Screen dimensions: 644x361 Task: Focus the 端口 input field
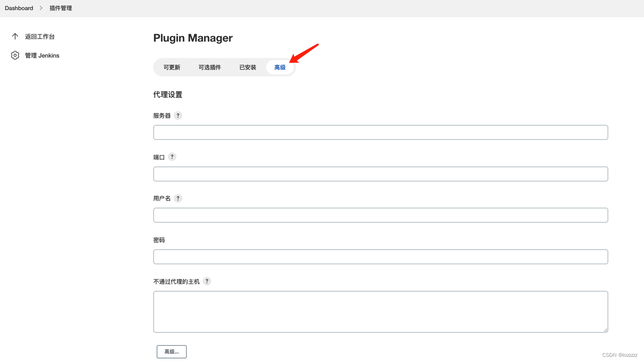pos(381,174)
